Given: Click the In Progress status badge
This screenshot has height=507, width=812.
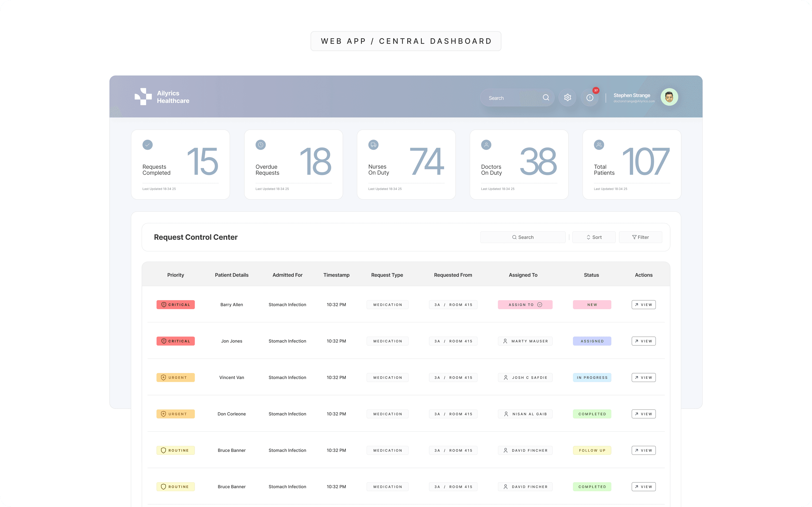Looking at the screenshot, I should 592,378.
